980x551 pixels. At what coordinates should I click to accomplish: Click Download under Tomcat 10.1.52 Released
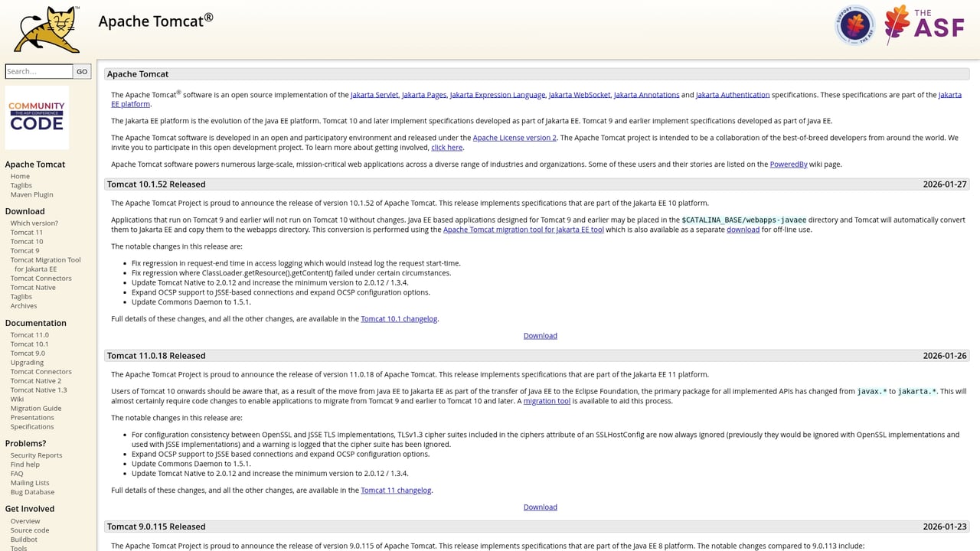click(x=540, y=335)
